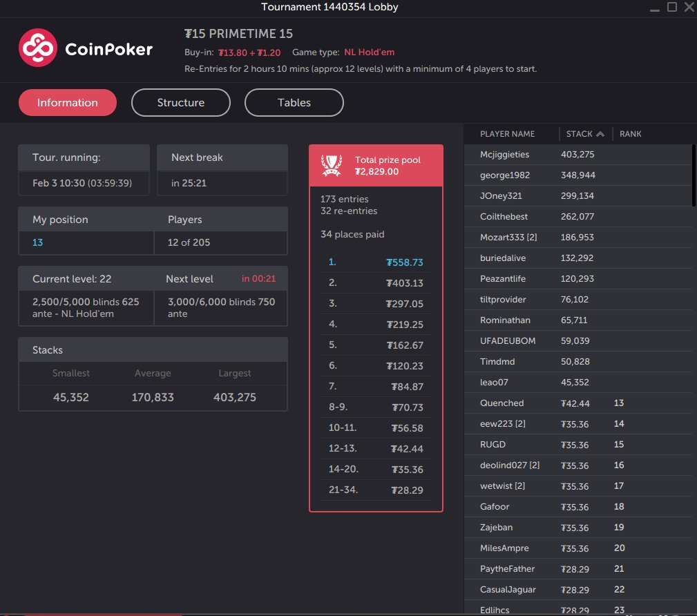Select player MilesAmpre row

tap(578, 548)
